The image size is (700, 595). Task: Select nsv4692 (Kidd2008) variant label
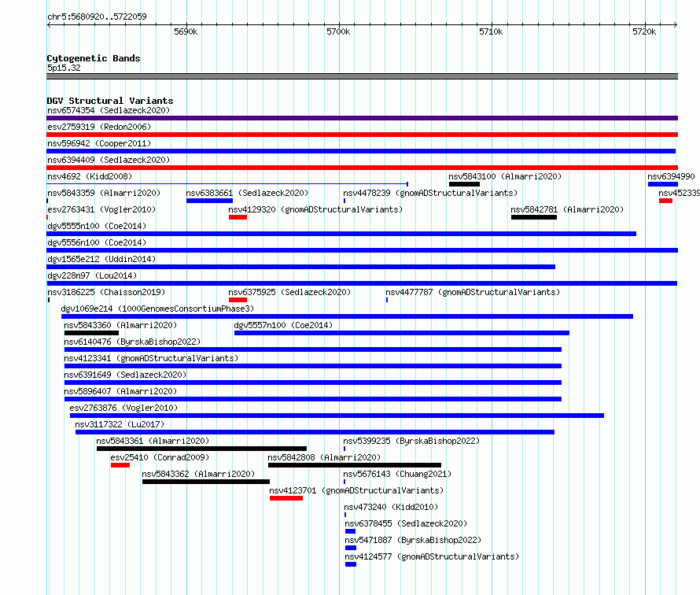(90, 176)
